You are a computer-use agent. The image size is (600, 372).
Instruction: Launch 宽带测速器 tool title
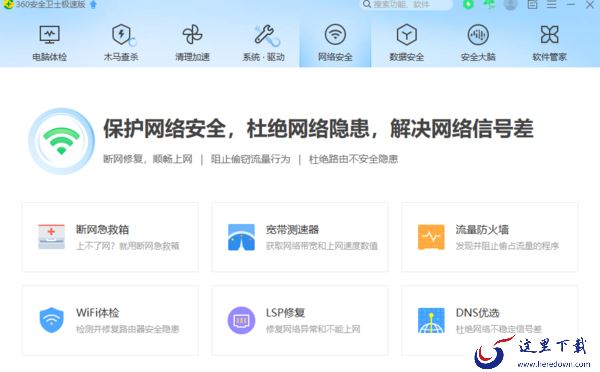[292, 230]
